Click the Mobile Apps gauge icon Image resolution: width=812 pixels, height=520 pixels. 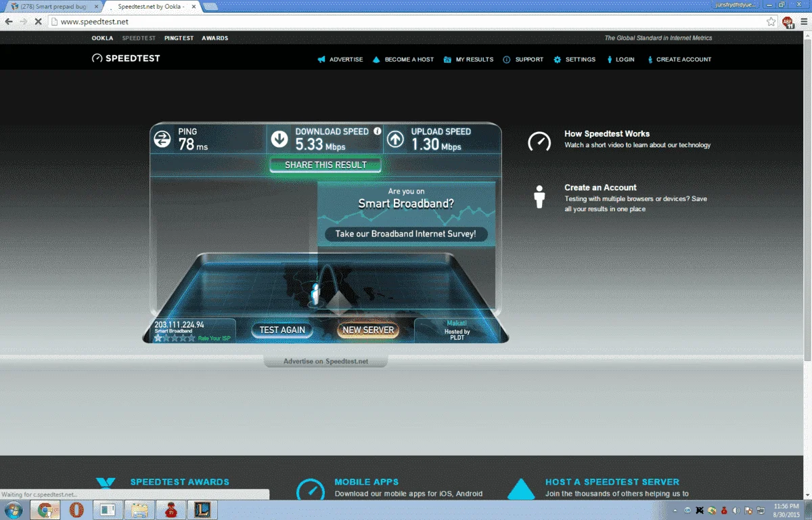tap(311, 490)
